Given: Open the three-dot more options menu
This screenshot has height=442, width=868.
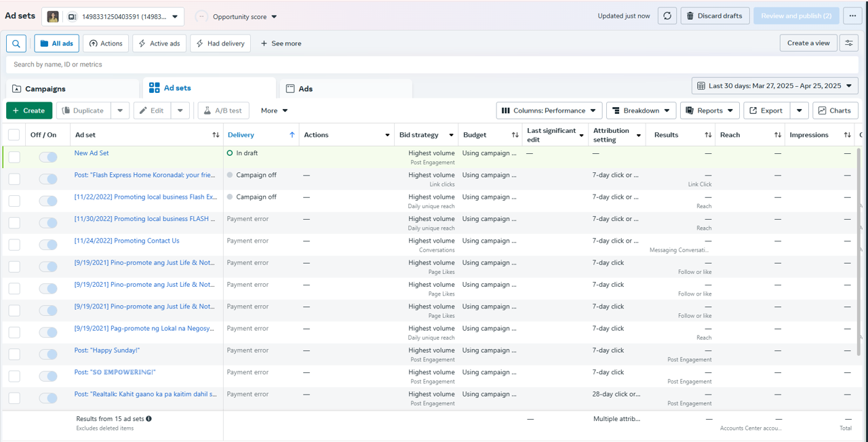Looking at the screenshot, I should click(852, 16).
